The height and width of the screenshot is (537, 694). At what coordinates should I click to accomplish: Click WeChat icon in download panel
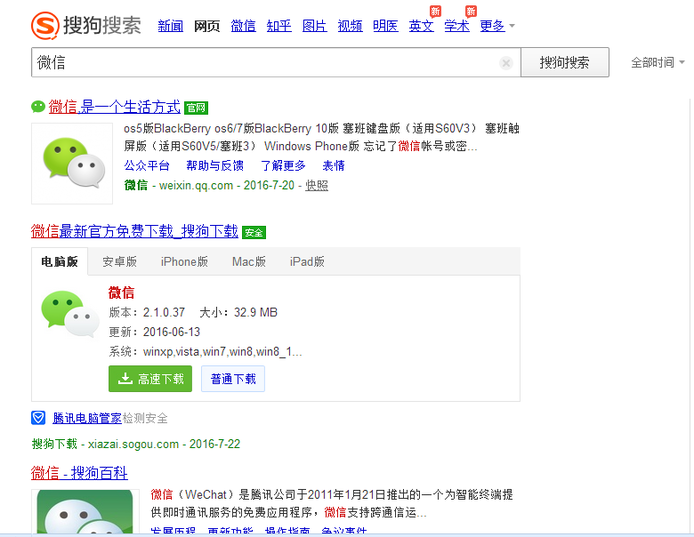coord(70,314)
